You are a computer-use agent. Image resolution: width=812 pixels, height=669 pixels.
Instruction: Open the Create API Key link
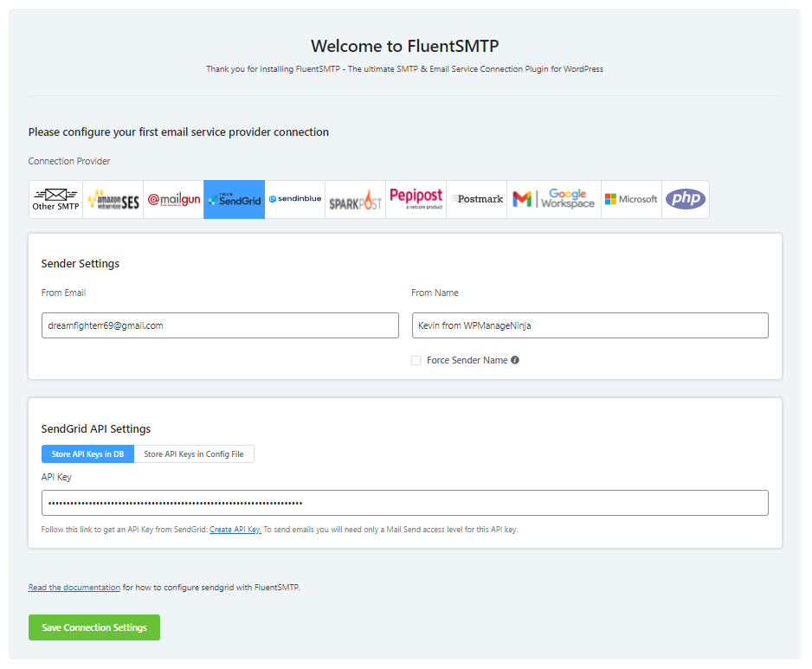pyautogui.click(x=235, y=529)
